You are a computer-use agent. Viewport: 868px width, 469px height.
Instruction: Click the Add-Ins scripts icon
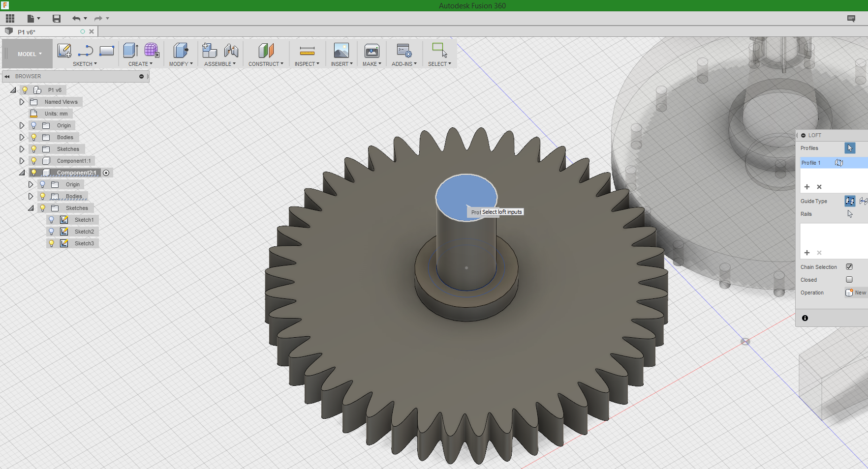pyautogui.click(x=404, y=51)
